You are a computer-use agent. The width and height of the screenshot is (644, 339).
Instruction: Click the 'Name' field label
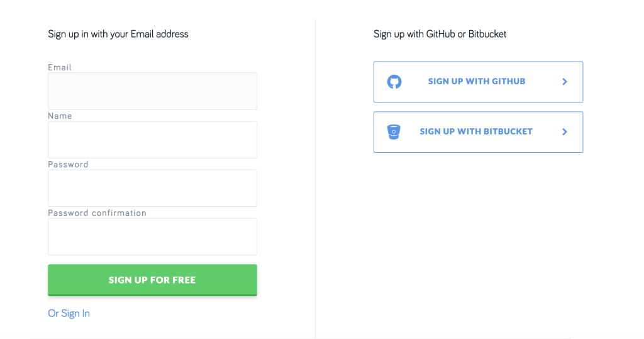pyautogui.click(x=60, y=116)
